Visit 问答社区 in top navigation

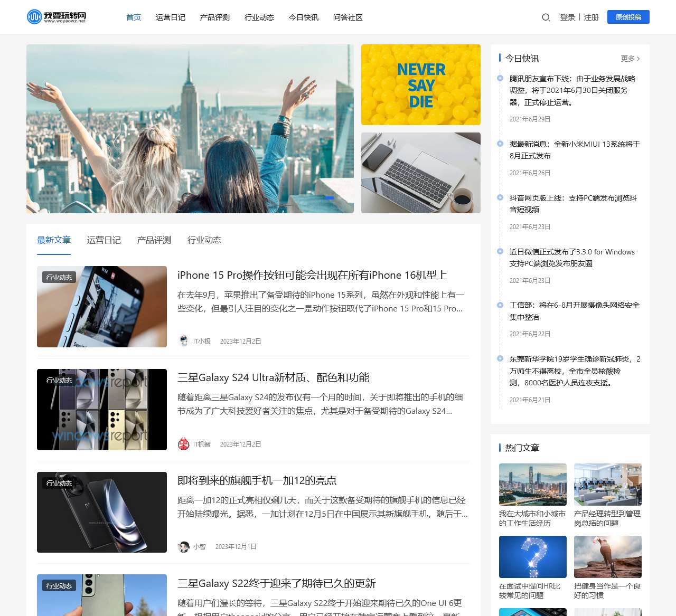point(348,17)
